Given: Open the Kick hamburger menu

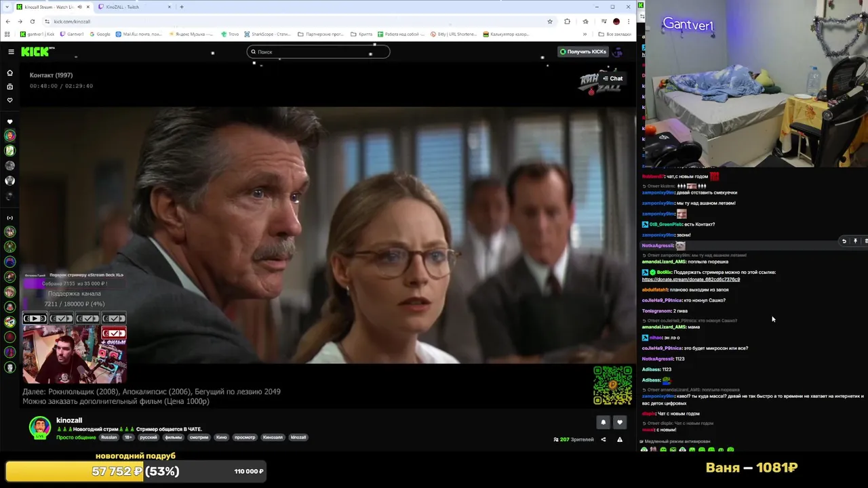Looking at the screenshot, I should point(11,52).
